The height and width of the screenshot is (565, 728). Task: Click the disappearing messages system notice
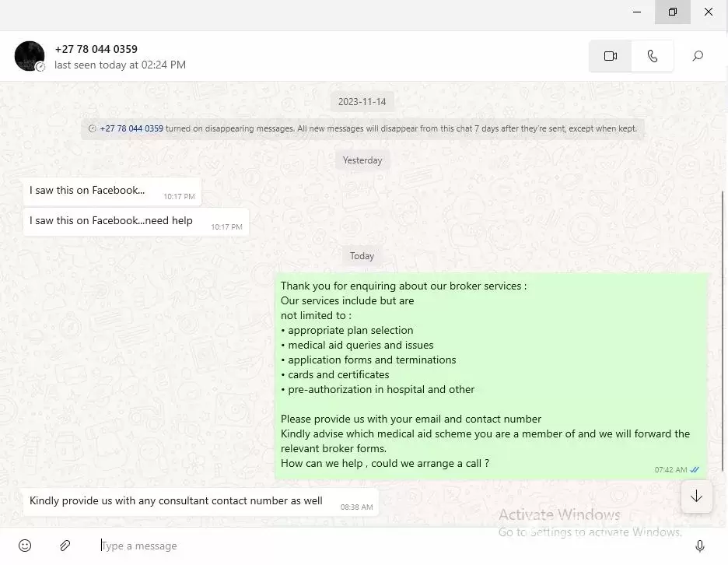click(x=362, y=128)
